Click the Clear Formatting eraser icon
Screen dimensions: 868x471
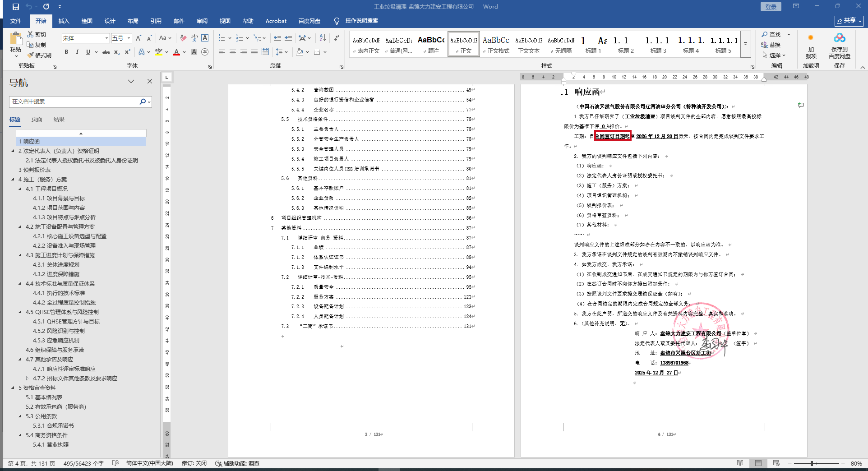[183, 38]
